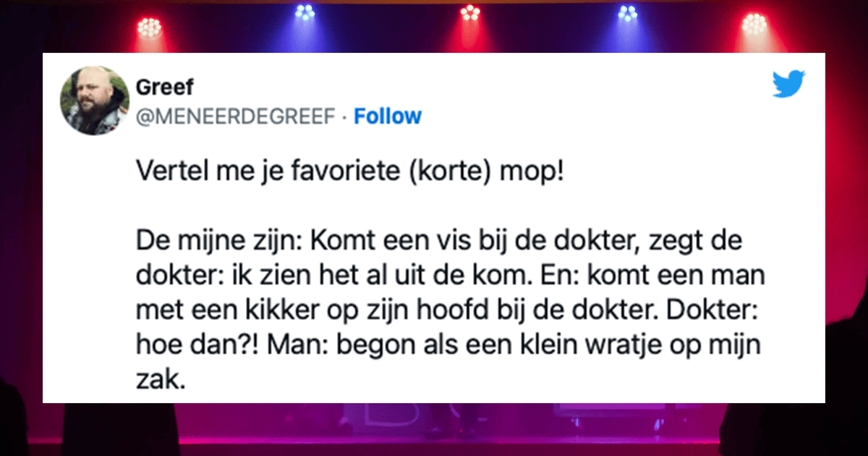Select the Twitter bird to view on Twitter
Viewport: 868px width, 456px height.
coord(788,85)
